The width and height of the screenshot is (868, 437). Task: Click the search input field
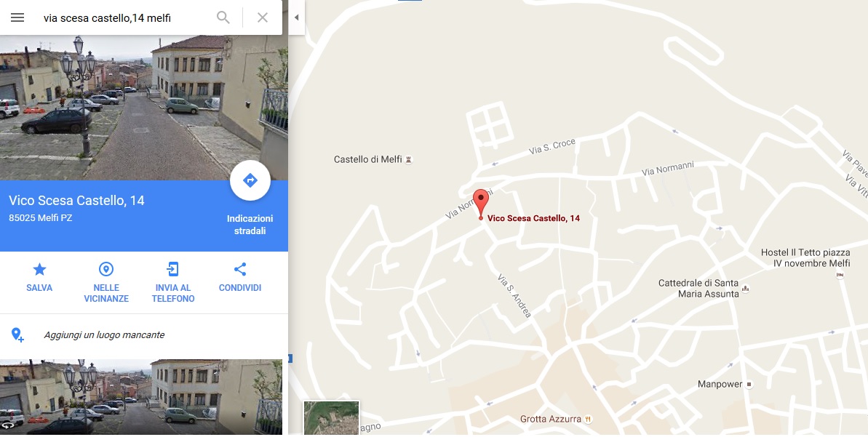124,17
